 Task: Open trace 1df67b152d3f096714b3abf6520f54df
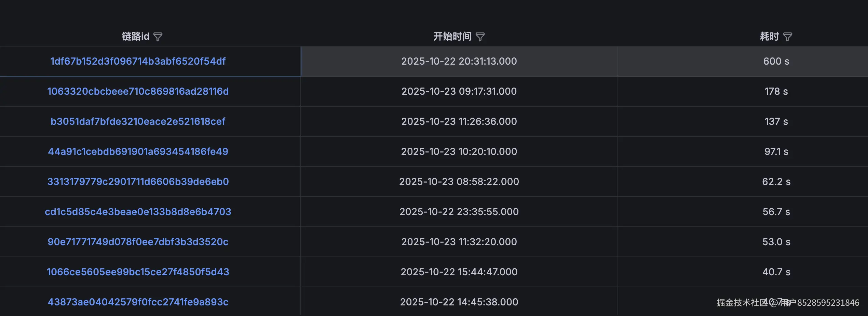coord(138,61)
